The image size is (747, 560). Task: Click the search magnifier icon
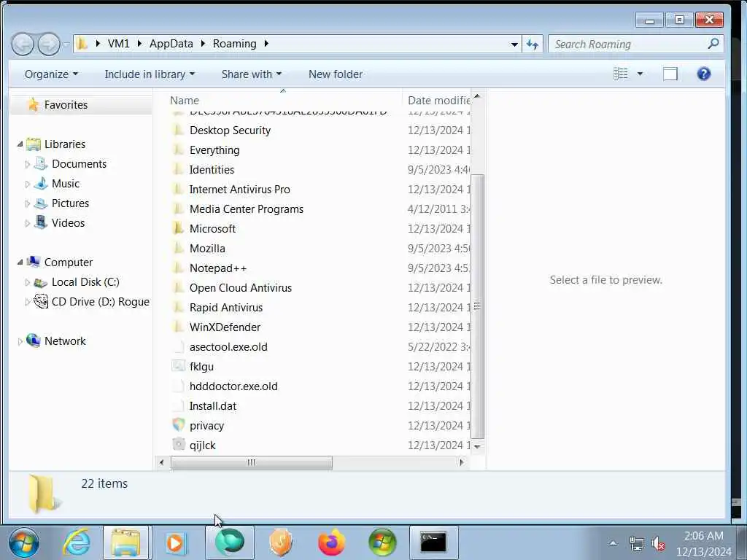click(713, 44)
